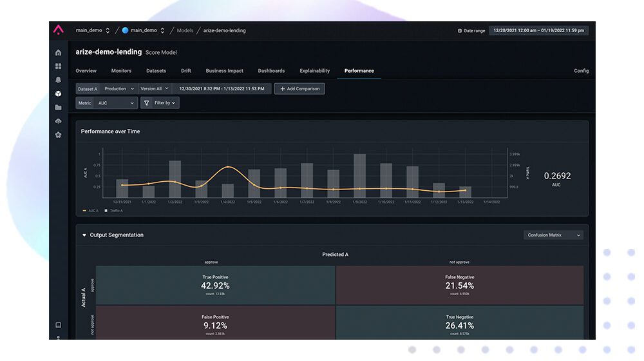Open the cloud upload icon in sidebar

tap(59, 121)
